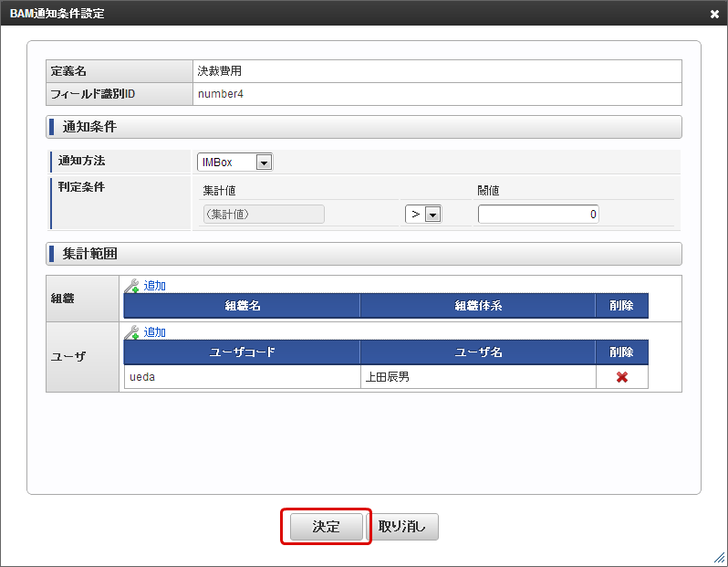
Task: Click the 決裁費用 definition name value
Action: [x=220, y=71]
